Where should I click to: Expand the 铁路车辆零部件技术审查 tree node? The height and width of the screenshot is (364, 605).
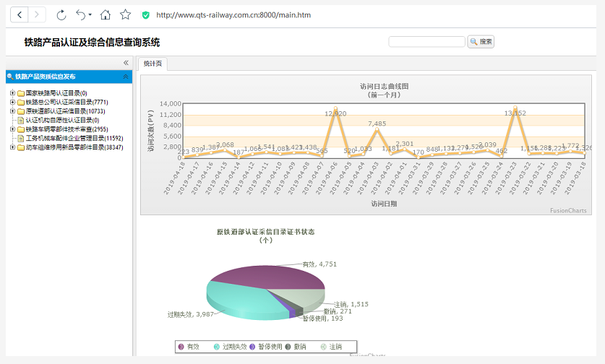coord(12,129)
